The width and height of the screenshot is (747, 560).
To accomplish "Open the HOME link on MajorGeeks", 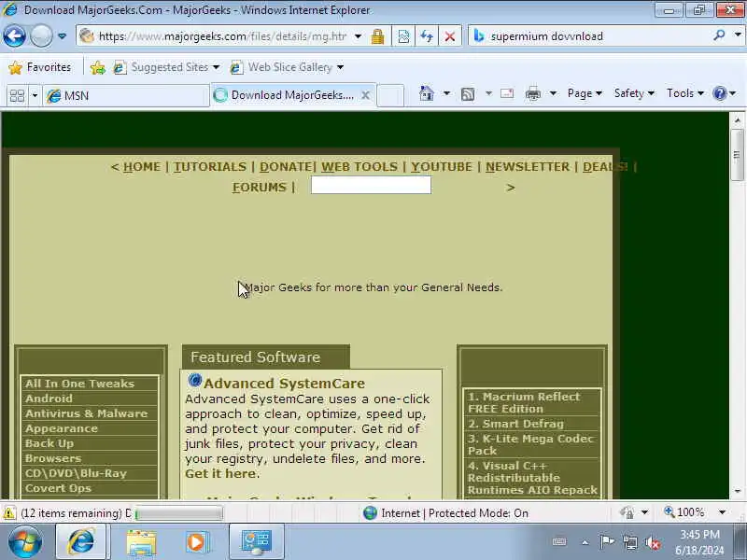I will click(142, 167).
